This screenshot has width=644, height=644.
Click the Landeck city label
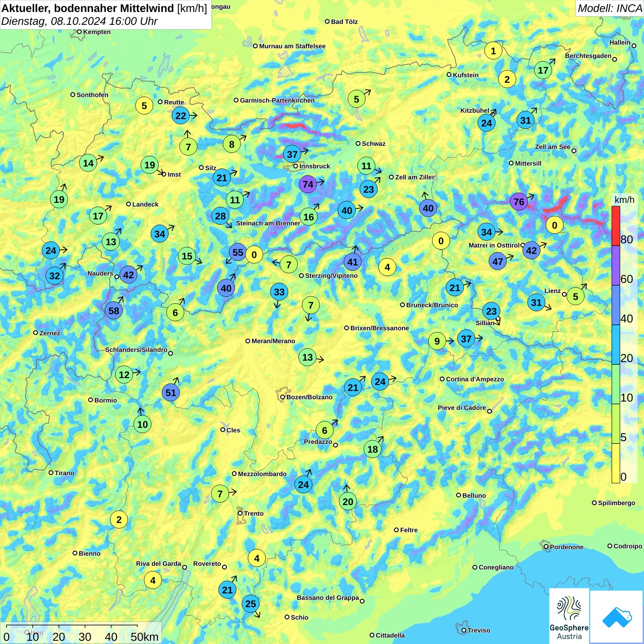point(145,204)
